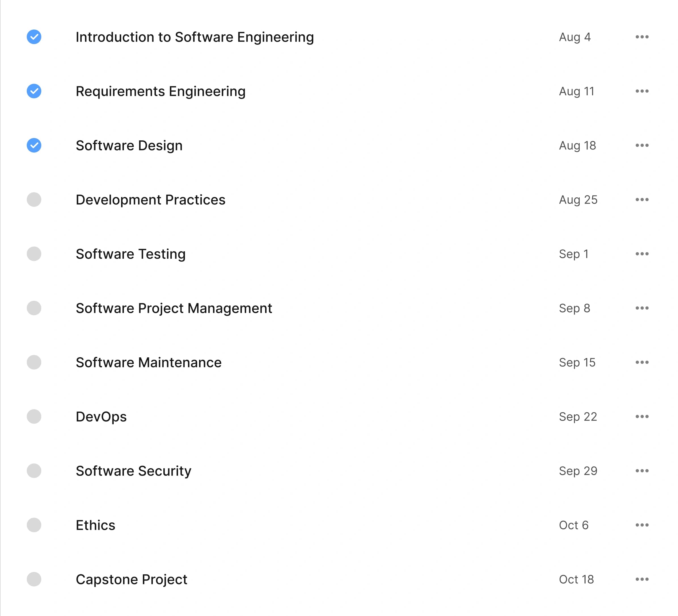The width and height of the screenshot is (678, 616).
Task: Open ellipsis menu for Software Security
Action: [642, 471]
